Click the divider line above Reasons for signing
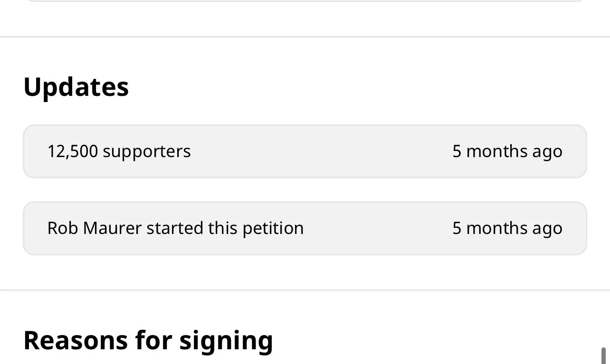Image resolution: width=610 pixels, height=364 pixels. [304, 289]
